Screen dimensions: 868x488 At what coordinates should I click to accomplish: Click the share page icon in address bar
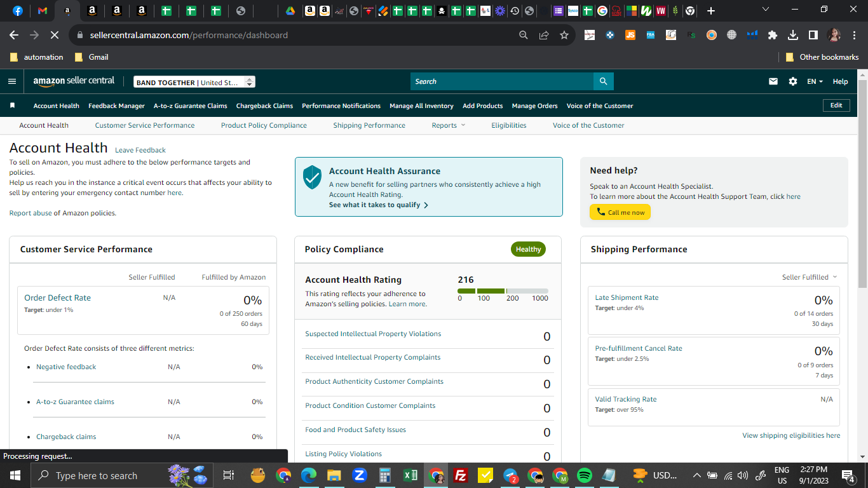pyautogui.click(x=544, y=35)
